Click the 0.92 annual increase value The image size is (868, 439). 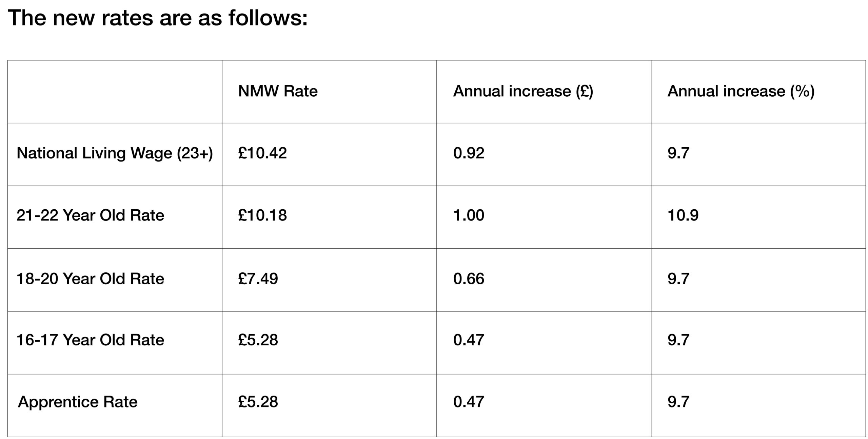coord(469,153)
